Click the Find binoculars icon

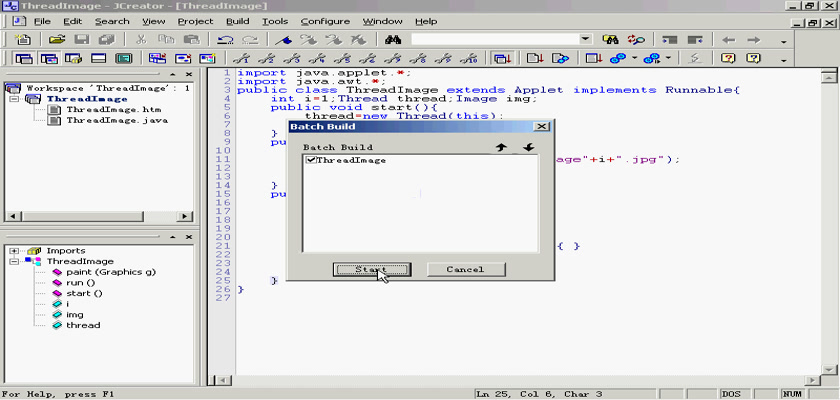coord(393,40)
